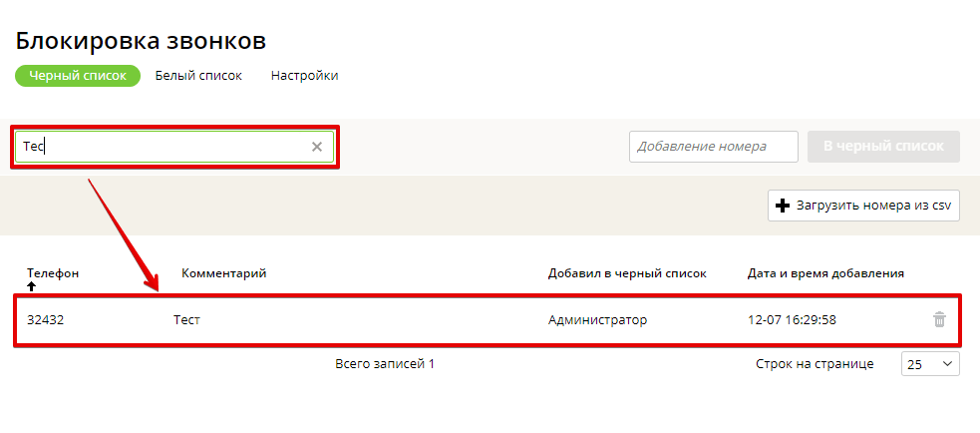Sort by Добавил в черный список header
The image size is (980, 433).
tap(627, 273)
